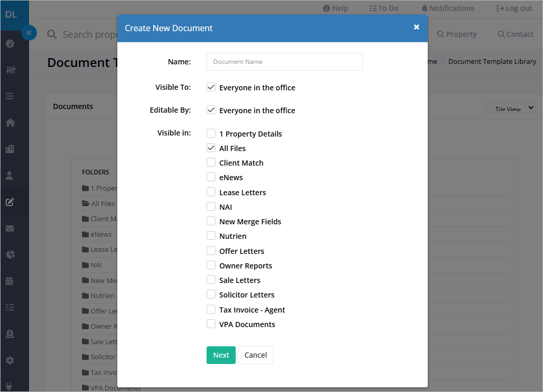Check the Solicitor Letters checkbox
The height and width of the screenshot is (392, 543).
pos(211,294)
